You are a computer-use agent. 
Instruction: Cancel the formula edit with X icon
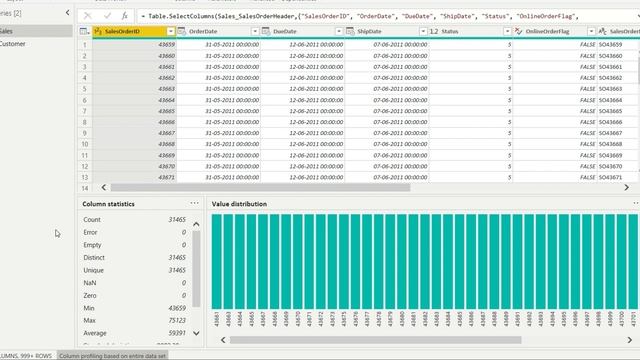click(x=87, y=16)
